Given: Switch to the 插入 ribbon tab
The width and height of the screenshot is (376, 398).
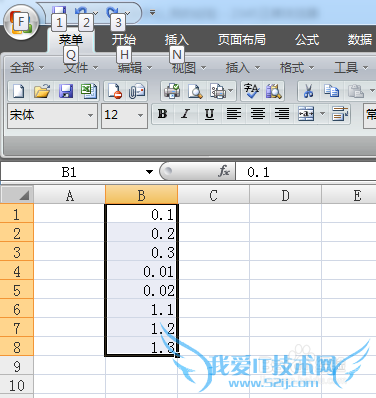Looking at the screenshot, I should (x=177, y=40).
